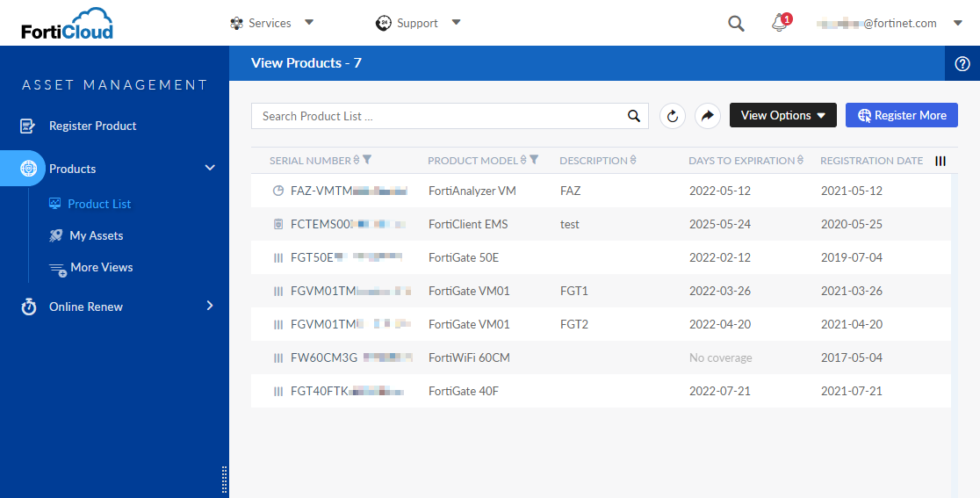Screen dimensions: 980x498
Task: Open the Services menu
Action: pyautogui.click(x=270, y=23)
